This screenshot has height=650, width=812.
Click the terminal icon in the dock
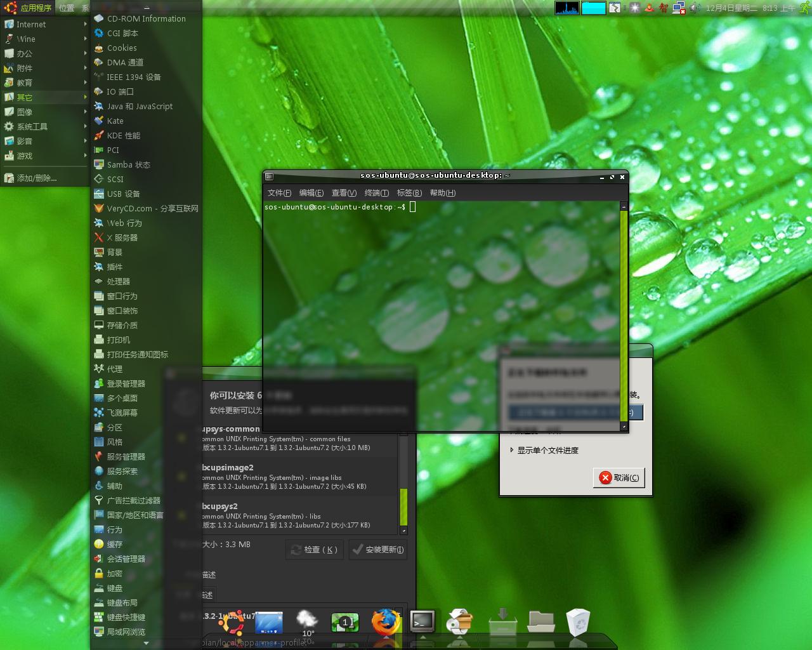(422, 621)
